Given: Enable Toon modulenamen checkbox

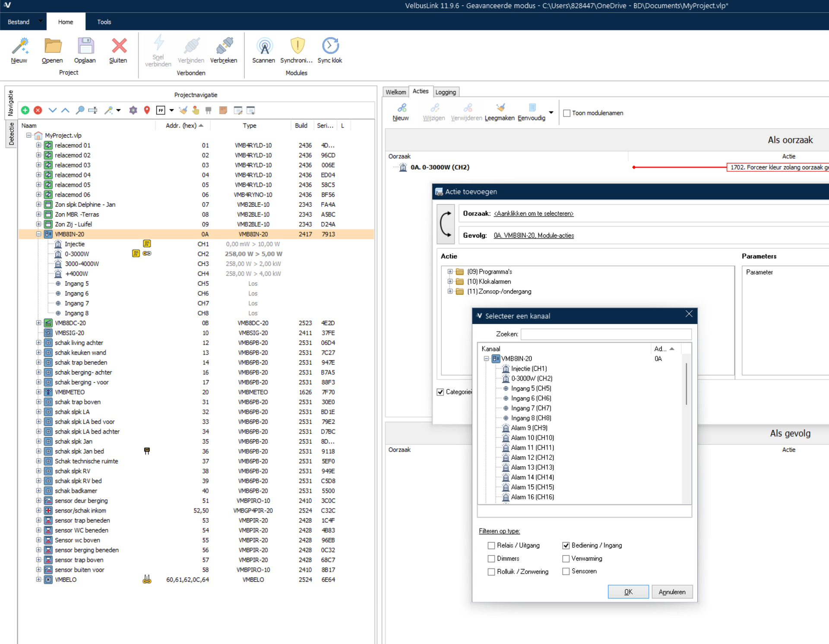Looking at the screenshot, I should tap(567, 113).
